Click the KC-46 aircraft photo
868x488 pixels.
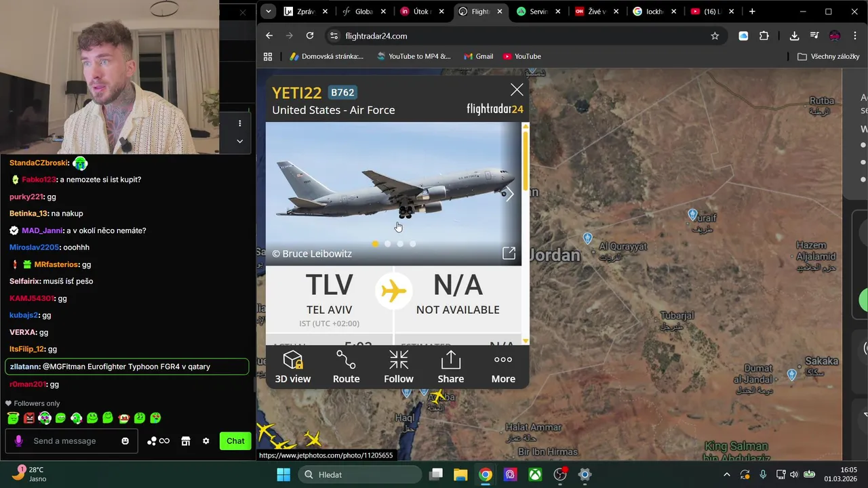pos(393,193)
